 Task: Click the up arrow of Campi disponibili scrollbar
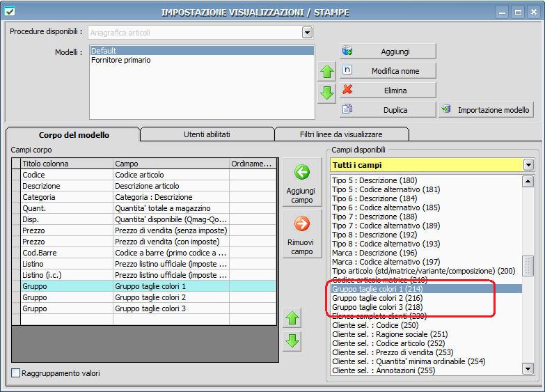(528, 181)
